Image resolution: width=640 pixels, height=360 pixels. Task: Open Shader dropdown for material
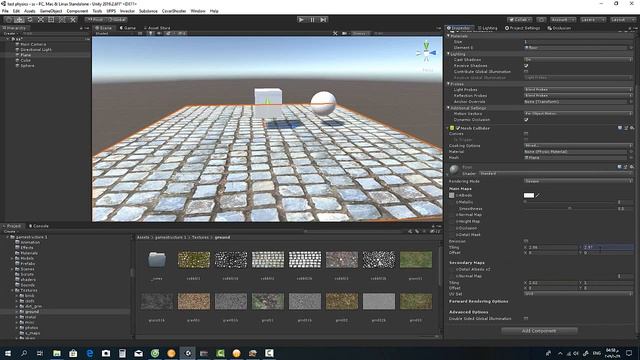point(555,173)
